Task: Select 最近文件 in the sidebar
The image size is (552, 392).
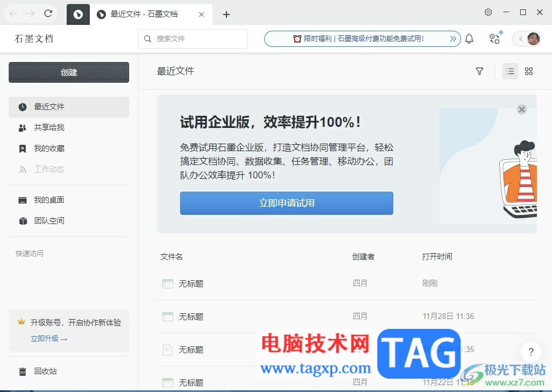Action: point(69,107)
